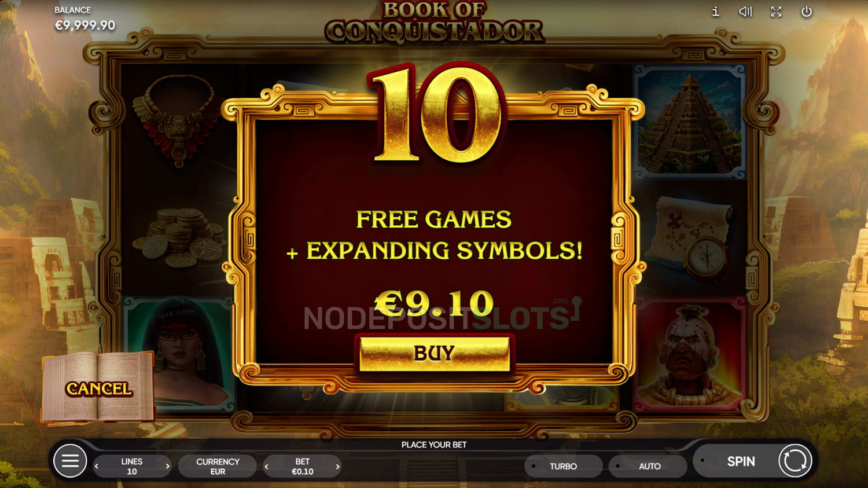
Task: Click the power exit icon
Action: tap(806, 12)
